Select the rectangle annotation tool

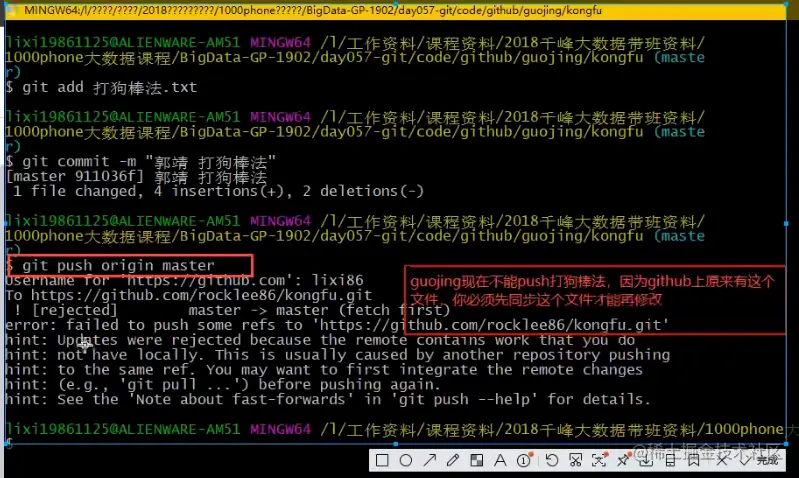click(x=382, y=461)
